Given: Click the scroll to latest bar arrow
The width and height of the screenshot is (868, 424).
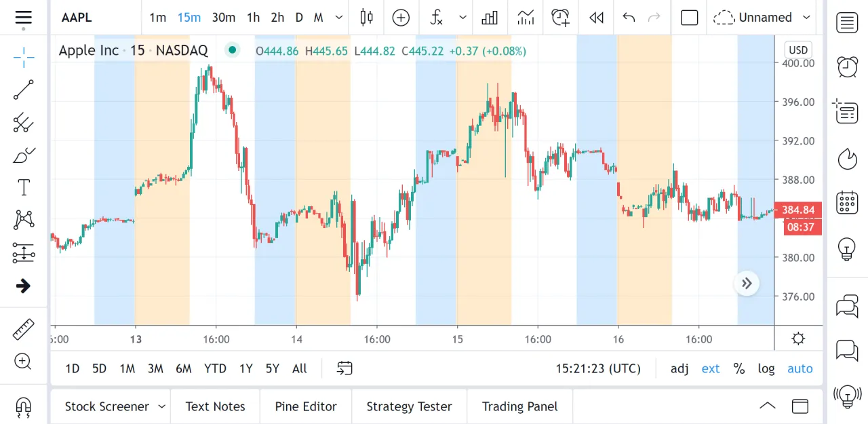Looking at the screenshot, I should pos(747,284).
